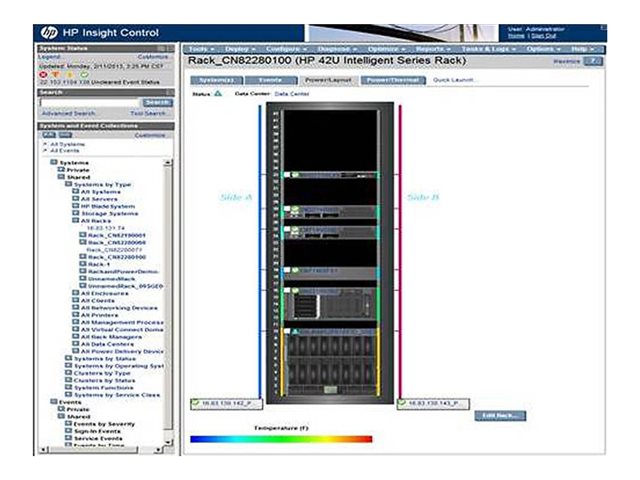Open the Reports menu
This screenshot has width=640, height=480.
click(433, 49)
